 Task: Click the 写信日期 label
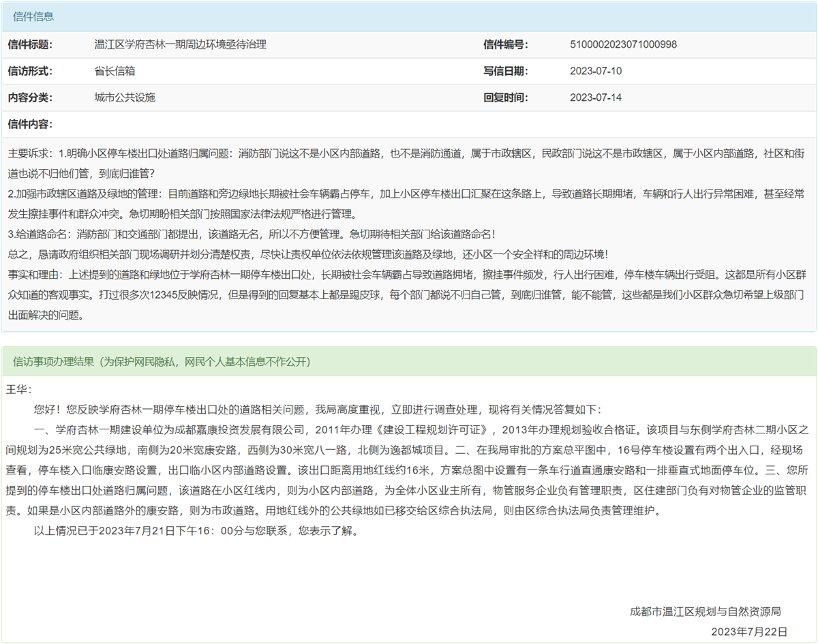point(506,71)
